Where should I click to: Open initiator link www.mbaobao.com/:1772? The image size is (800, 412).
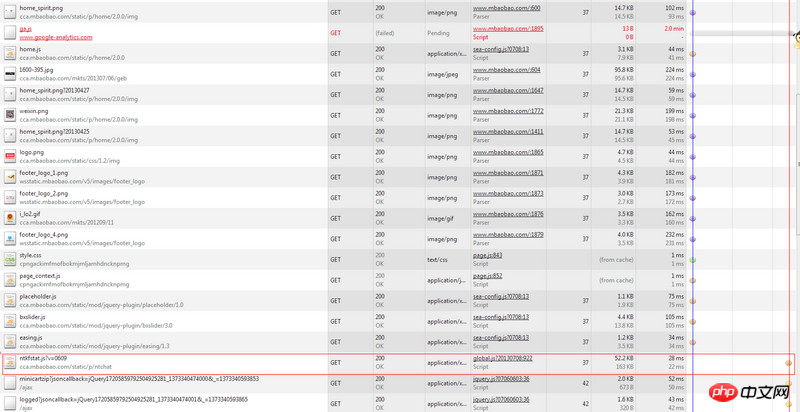pyautogui.click(x=508, y=111)
